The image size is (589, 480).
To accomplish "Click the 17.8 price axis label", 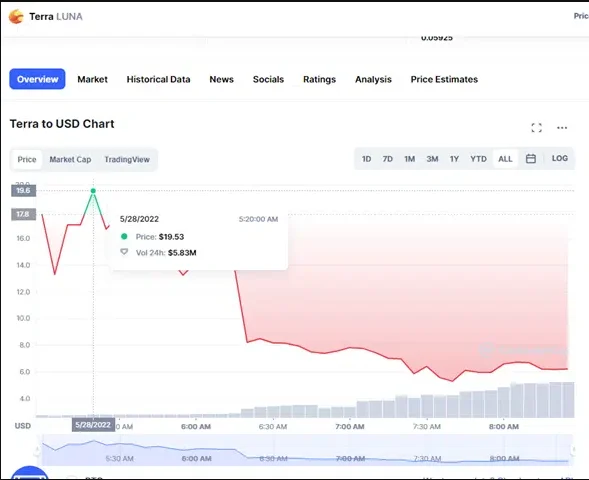I will [x=23, y=214].
